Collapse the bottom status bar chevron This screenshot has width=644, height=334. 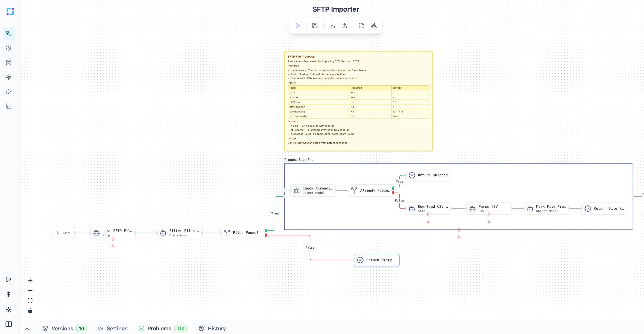coord(27,328)
